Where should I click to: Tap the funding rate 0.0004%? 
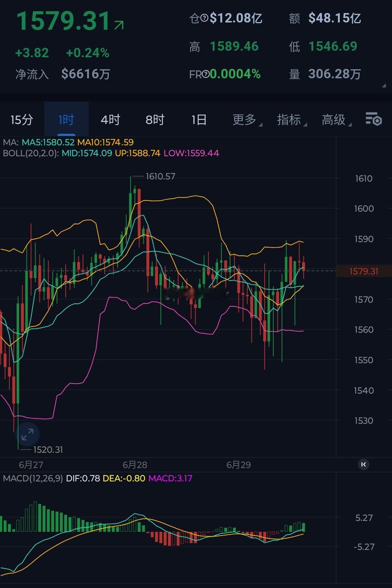235,74
